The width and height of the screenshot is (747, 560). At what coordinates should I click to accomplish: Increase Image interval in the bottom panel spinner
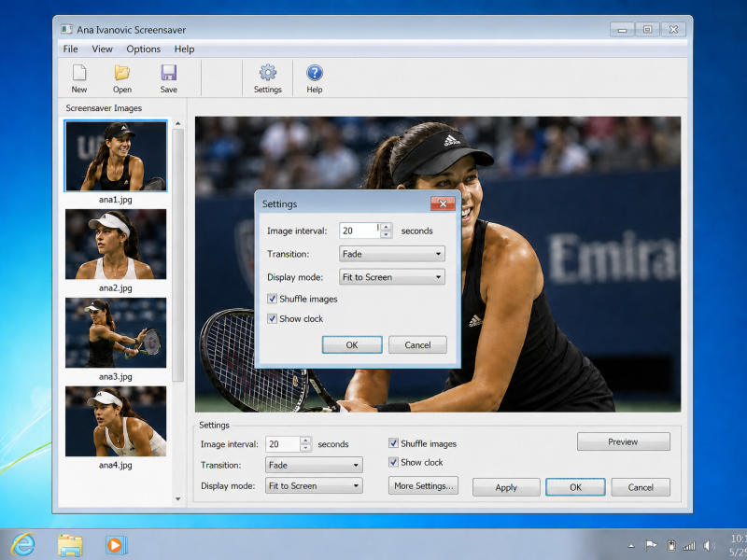[306, 441]
